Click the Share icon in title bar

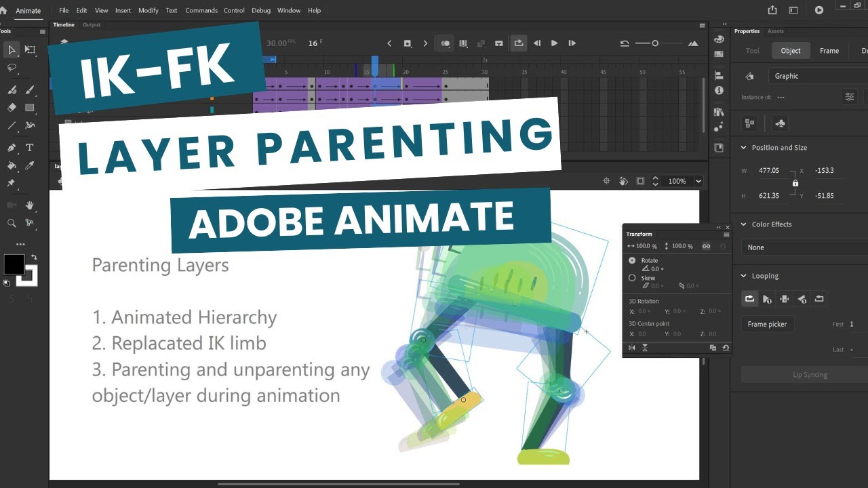(772, 10)
